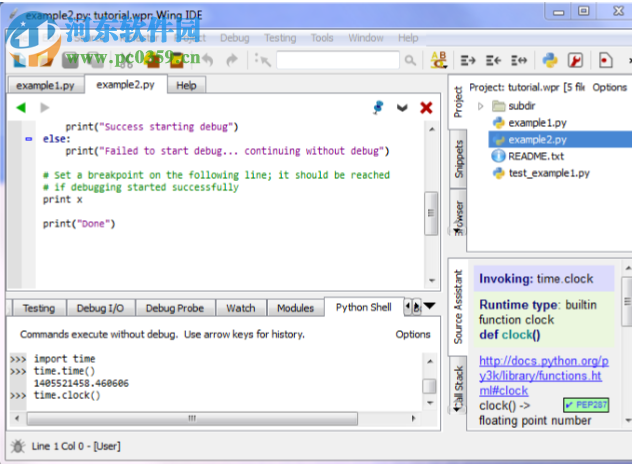Switch to the example1.py editor tab

[45, 85]
